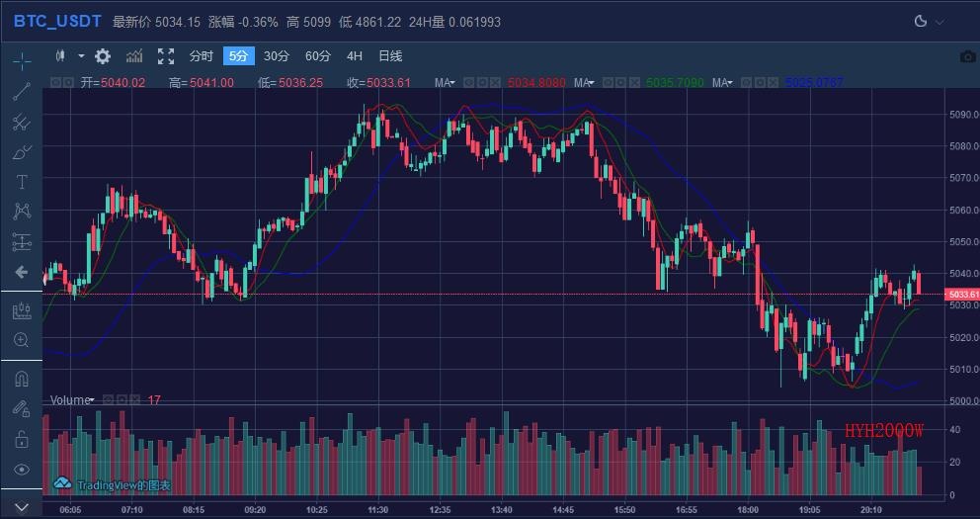Select the crosshair cursor tool
Image resolution: width=980 pixels, height=519 pixels.
tap(22, 61)
